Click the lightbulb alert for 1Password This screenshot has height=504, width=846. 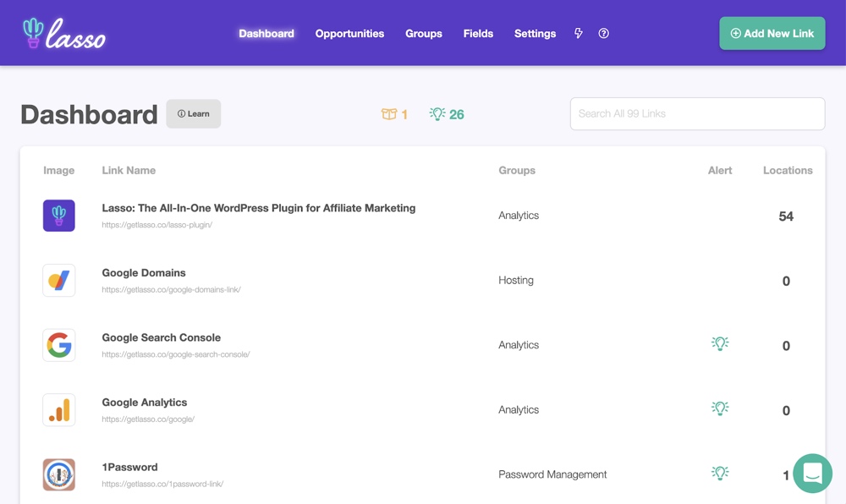click(720, 473)
